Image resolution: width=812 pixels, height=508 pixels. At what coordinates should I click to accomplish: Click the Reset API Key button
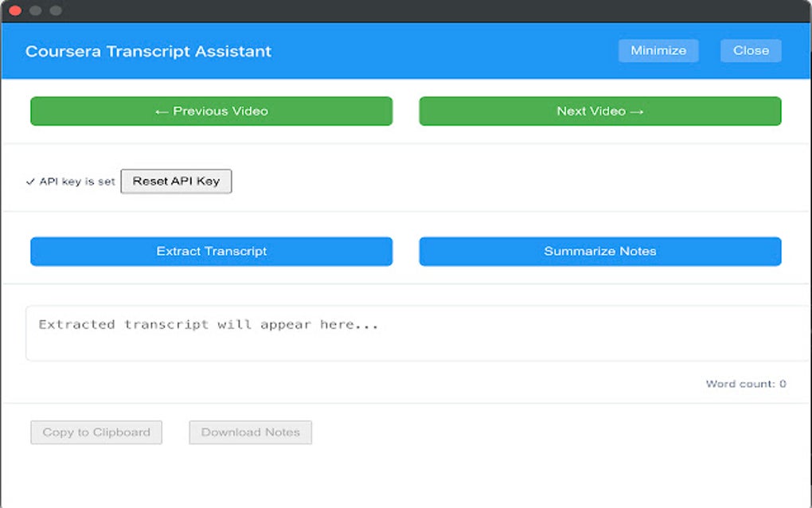tap(176, 182)
